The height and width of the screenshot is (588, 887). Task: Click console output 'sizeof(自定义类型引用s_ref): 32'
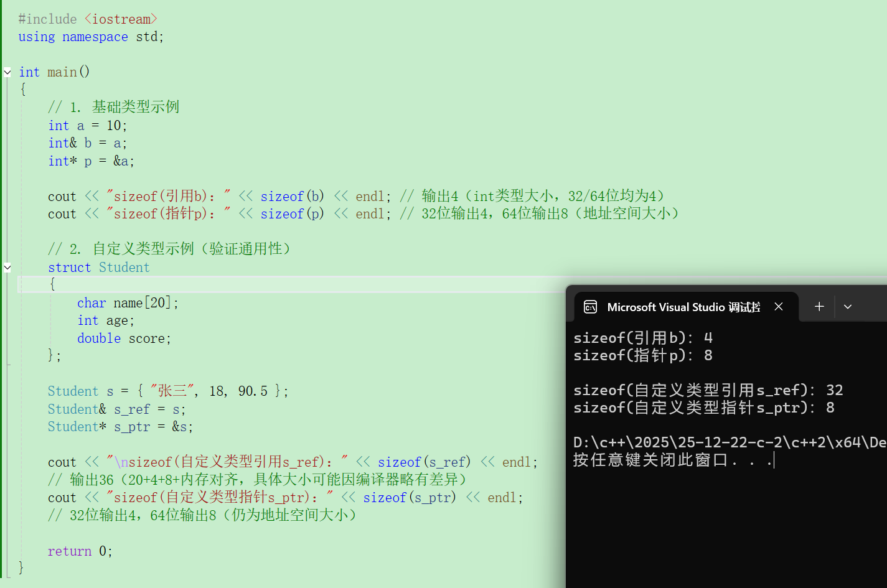(708, 390)
